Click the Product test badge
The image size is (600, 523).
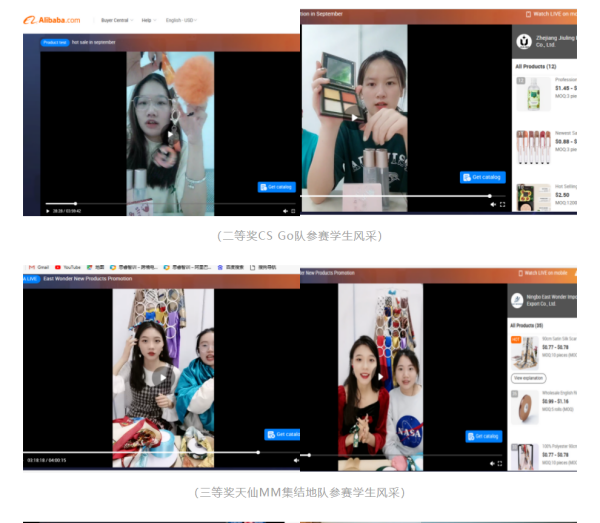[x=55, y=42]
